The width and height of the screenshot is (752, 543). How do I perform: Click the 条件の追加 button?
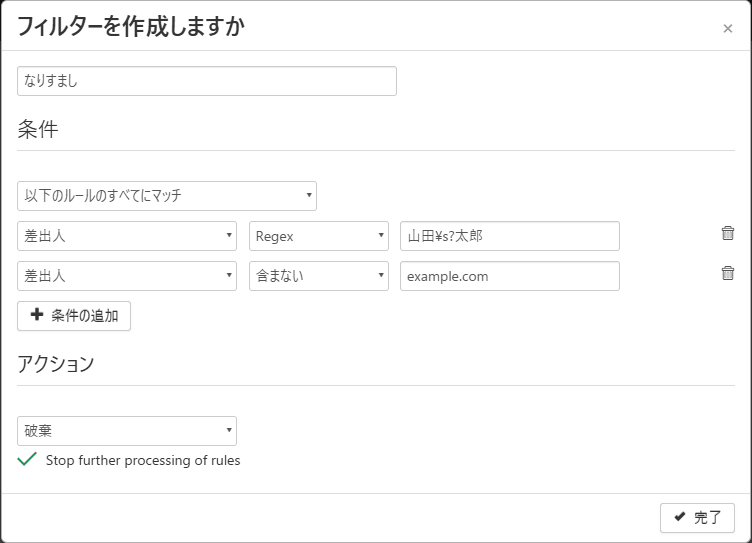point(74,316)
